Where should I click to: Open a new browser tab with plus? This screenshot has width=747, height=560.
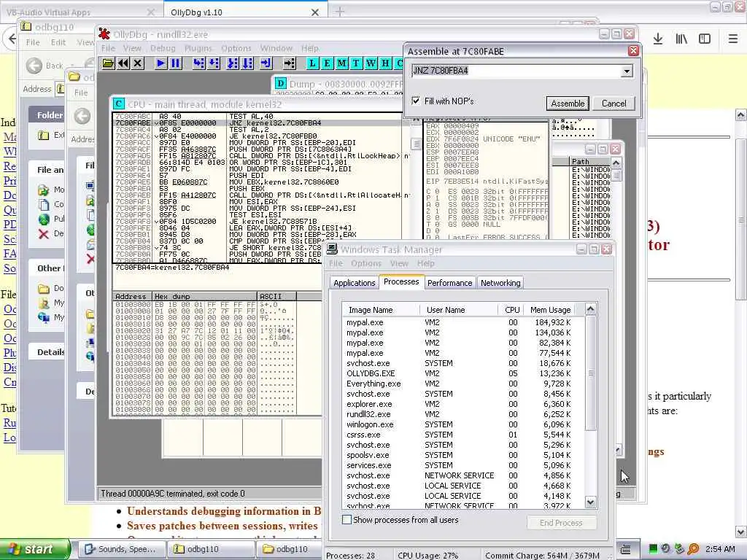pos(340,12)
